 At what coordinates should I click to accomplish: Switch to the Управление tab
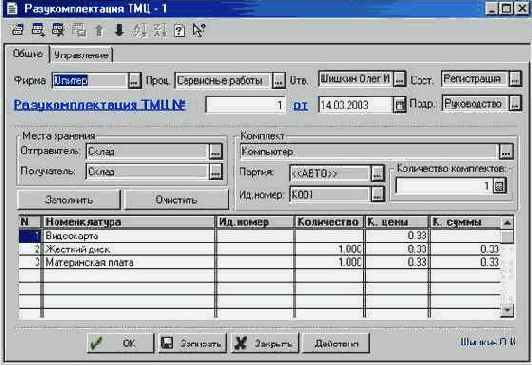tap(81, 55)
